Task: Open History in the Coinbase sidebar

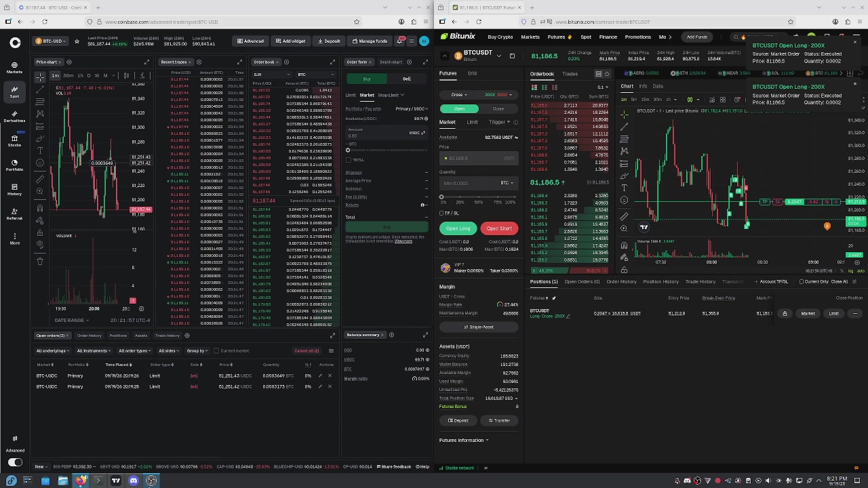Action: [14, 189]
